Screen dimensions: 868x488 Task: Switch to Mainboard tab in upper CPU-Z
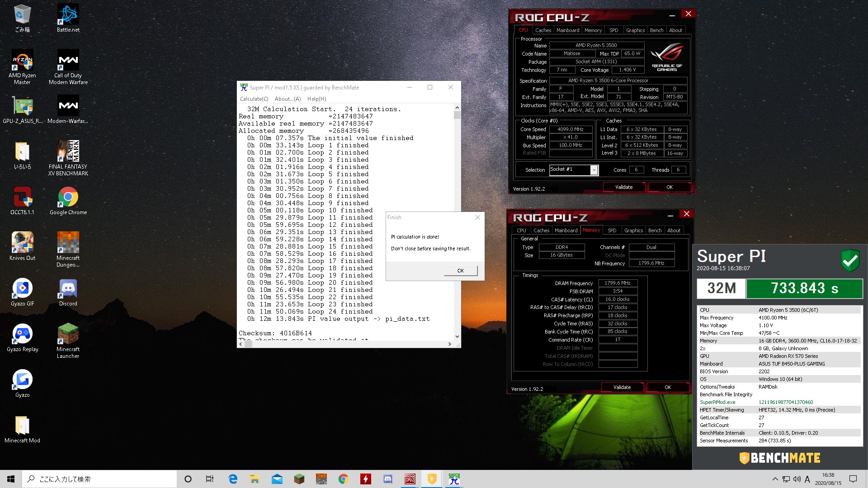tap(568, 30)
